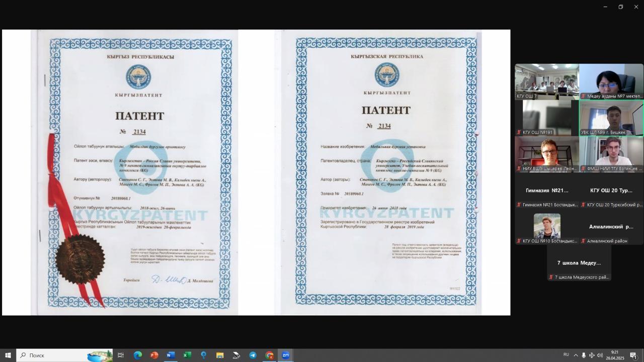
Task: Launch Telegram from the taskbar
Action: pos(253,355)
